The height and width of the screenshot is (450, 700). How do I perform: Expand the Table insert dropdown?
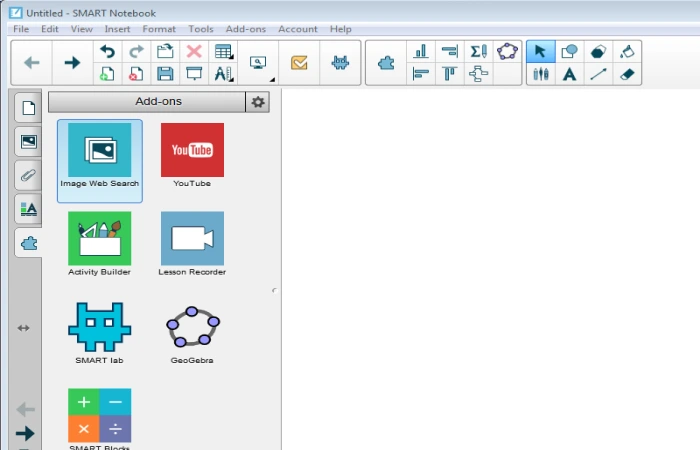224,51
